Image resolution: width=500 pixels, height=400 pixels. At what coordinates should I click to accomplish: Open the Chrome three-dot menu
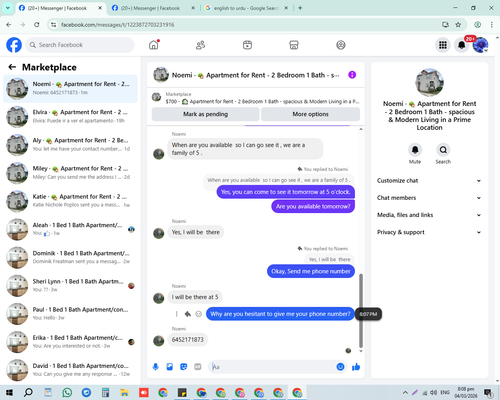(491, 25)
